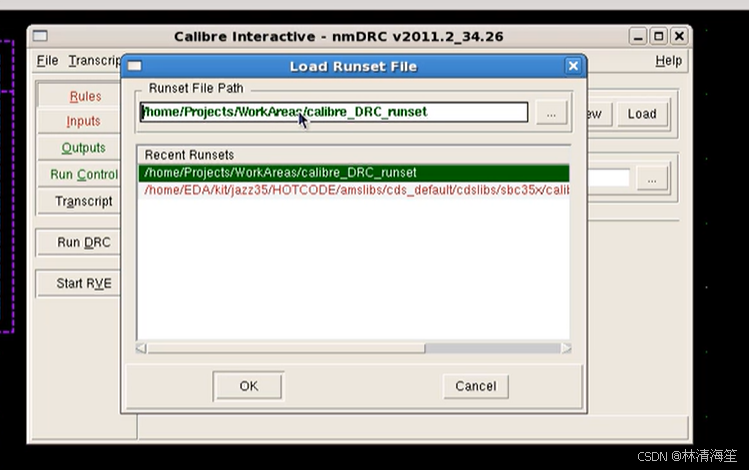Close the Calibre Interactive nmDRC window
The width and height of the screenshot is (749, 470).
pos(679,36)
